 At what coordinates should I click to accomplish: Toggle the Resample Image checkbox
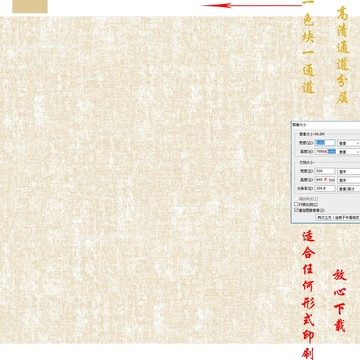(x=296, y=210)
